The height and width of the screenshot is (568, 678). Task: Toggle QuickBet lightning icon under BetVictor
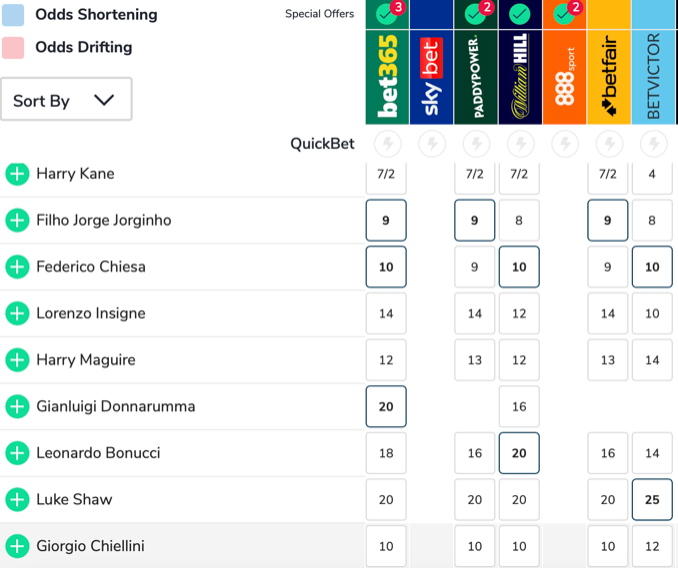tap(653, 144)
